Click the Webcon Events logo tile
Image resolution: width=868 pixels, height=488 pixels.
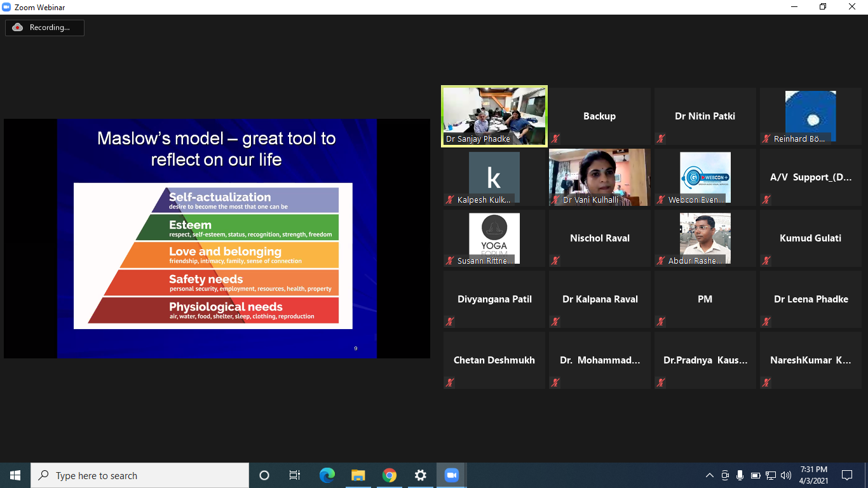coord(705,177)
